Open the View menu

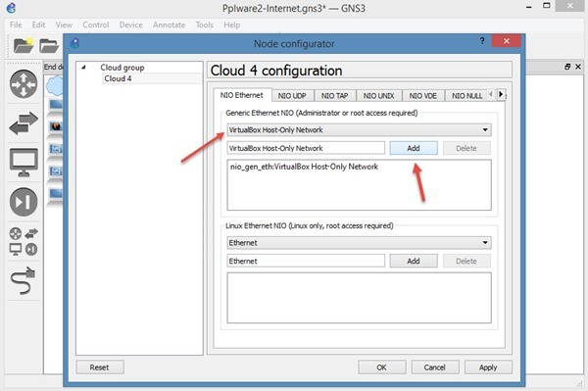click(64, 24)
